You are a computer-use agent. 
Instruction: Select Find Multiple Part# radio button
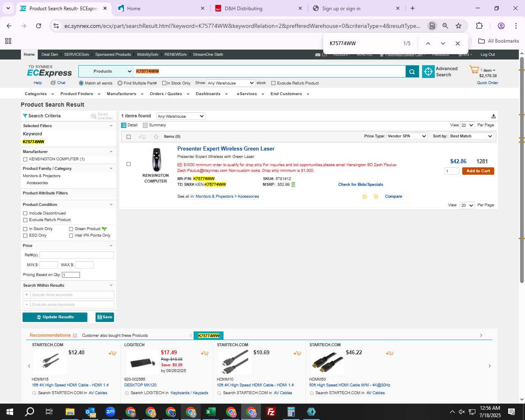[x=120, y=83]
